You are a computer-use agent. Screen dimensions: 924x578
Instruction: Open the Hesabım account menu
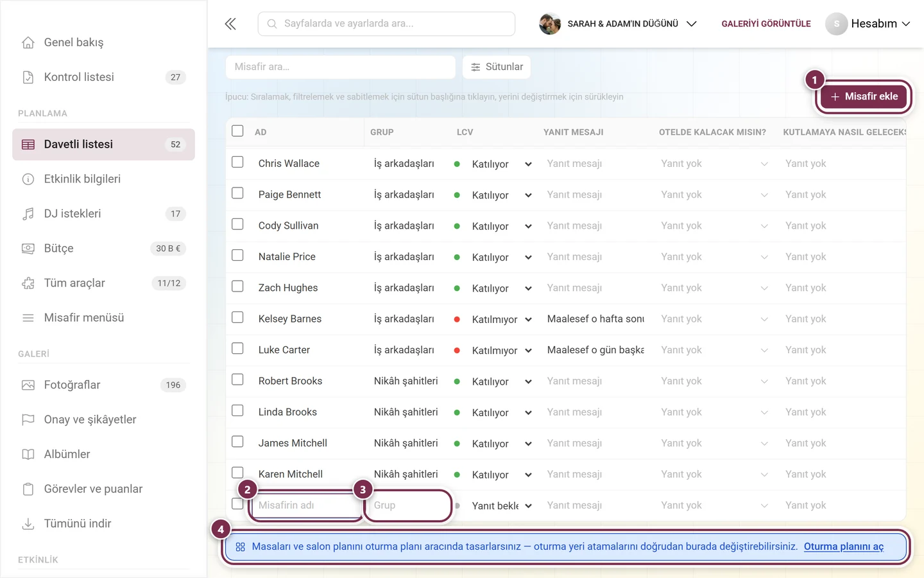coord(868,24)
